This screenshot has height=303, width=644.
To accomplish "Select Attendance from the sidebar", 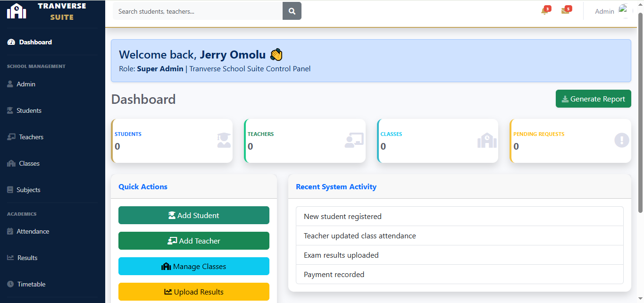I will click(x=33, y=231).
